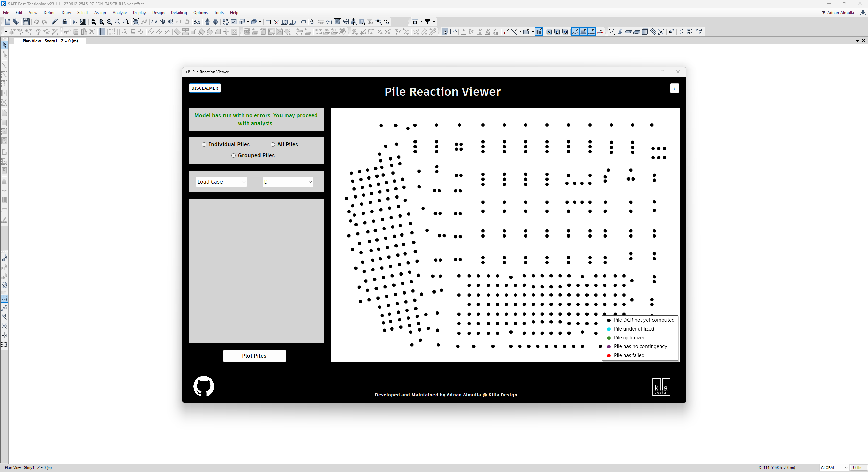
Task: Toggle the middle highlighted snap button
Action: (x=583, y=32)
